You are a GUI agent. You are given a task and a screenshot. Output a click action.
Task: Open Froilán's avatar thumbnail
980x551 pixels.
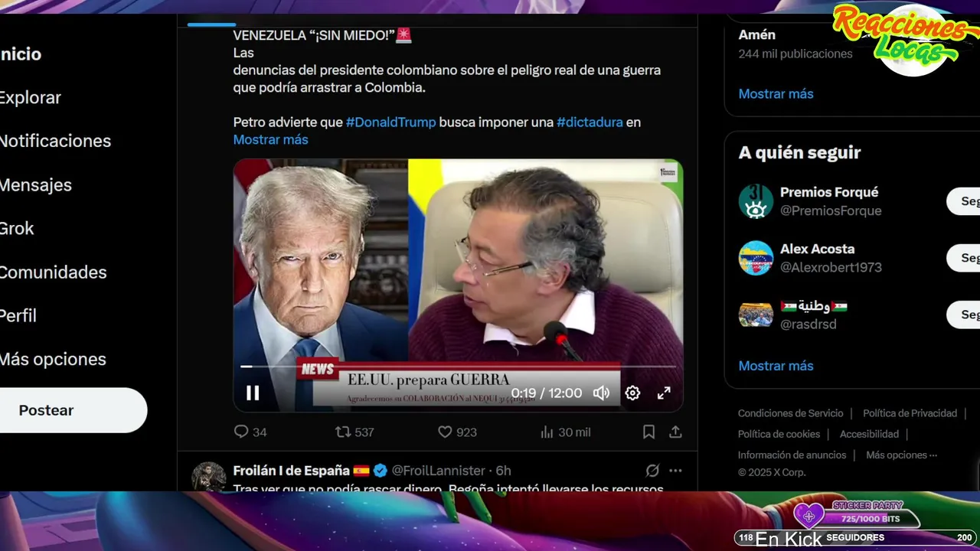click(x=208, y=476)
